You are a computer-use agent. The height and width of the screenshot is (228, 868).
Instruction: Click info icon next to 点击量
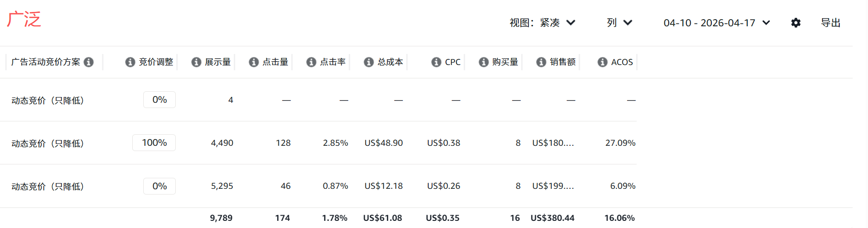[x=253, y=62]
